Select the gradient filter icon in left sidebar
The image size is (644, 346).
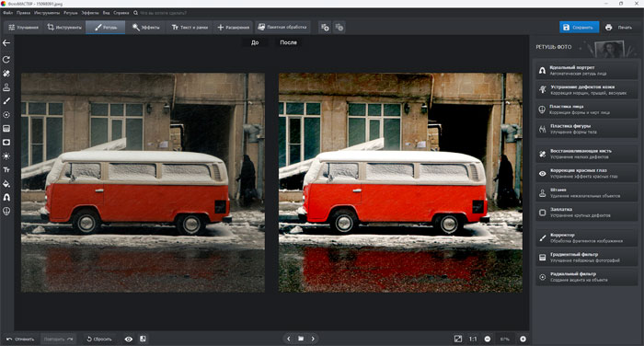click(x=6, y=129)
